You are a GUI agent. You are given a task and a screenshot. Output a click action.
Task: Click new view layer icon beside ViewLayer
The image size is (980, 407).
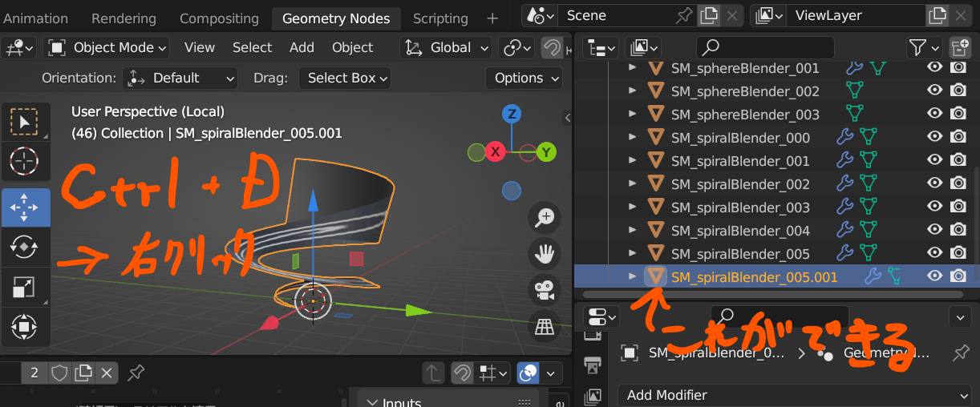click(x=936, y=15)
